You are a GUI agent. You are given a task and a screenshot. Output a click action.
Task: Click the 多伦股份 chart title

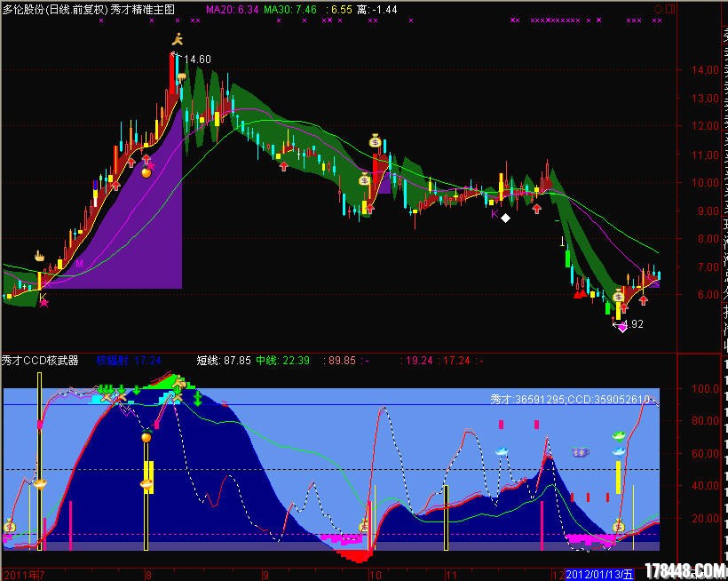pos(89,9)
